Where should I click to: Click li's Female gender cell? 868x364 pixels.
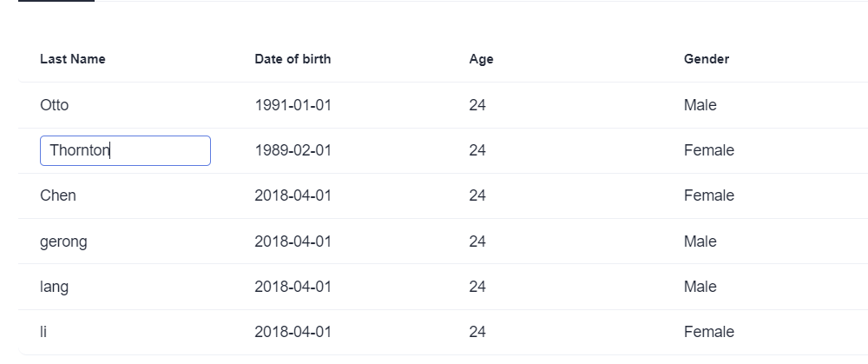(x=709, y=332)
